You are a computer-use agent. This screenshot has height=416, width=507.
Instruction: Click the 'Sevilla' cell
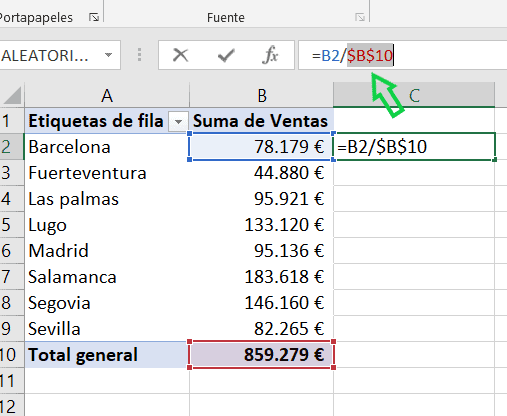(107, 329)
